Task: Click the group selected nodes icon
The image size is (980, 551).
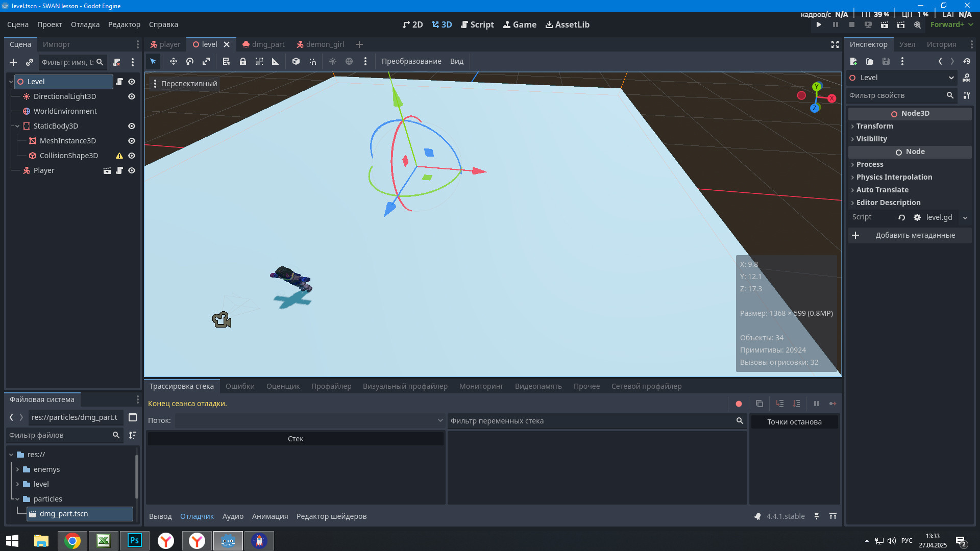Action: click(x=259, y=61)
